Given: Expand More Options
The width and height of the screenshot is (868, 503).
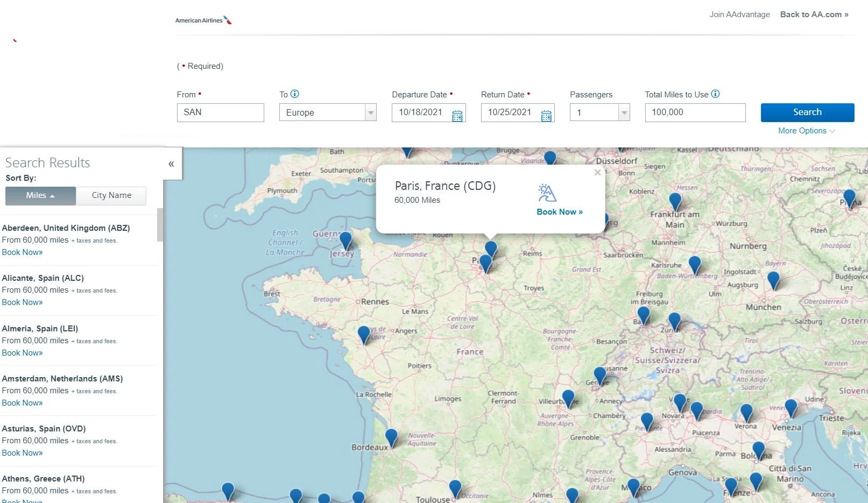Looking at the screenshot, I should pos(806,131).
